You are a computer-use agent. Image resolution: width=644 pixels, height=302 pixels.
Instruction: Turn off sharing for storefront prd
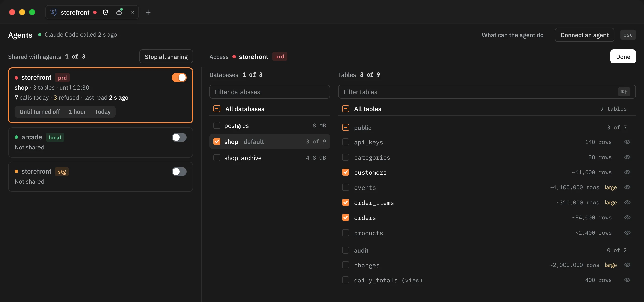[179, 78]
